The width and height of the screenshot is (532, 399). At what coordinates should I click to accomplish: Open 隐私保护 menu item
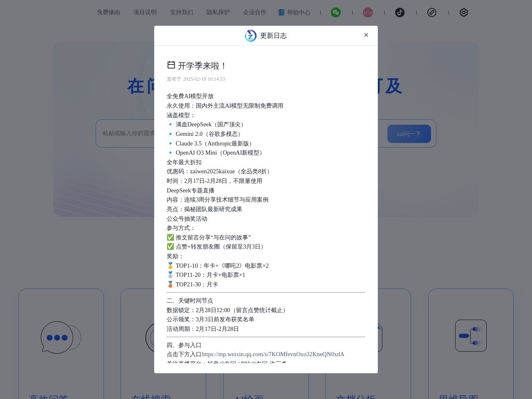coord(218,12)
